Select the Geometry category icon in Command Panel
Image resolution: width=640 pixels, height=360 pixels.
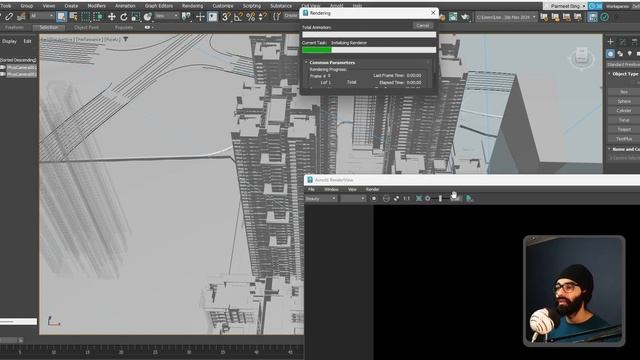click(x=610, y=53)
